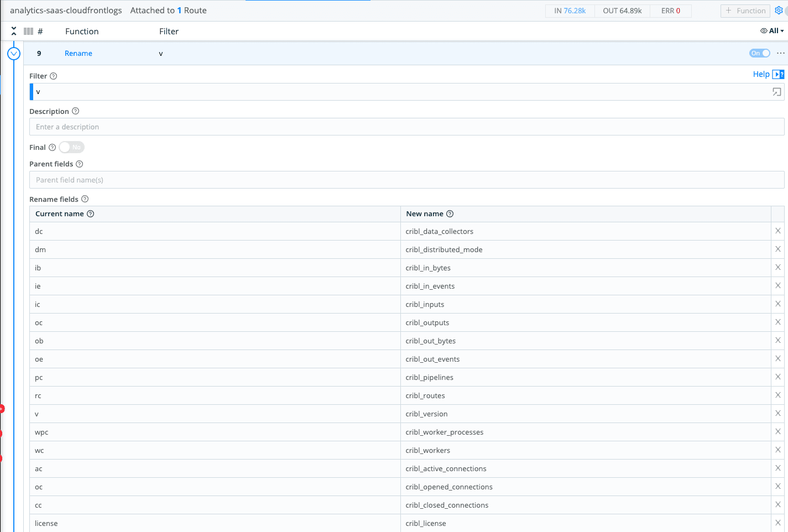Image resolution: width=788 pixels, height=532 pixels.
Task: Collapse the Rename function with circle chevron
Action: point(14,54)
